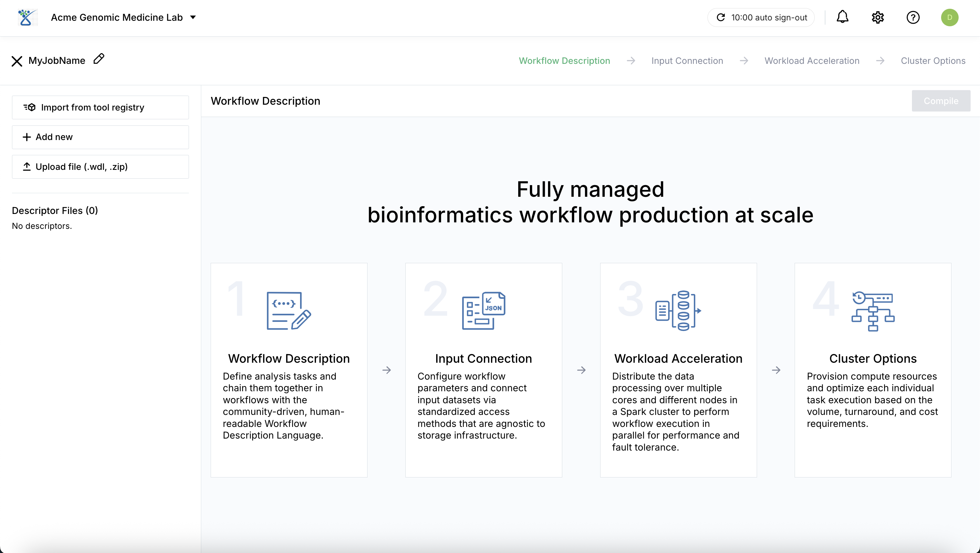Click the Workflow Description code-document icon

[289, 311]
